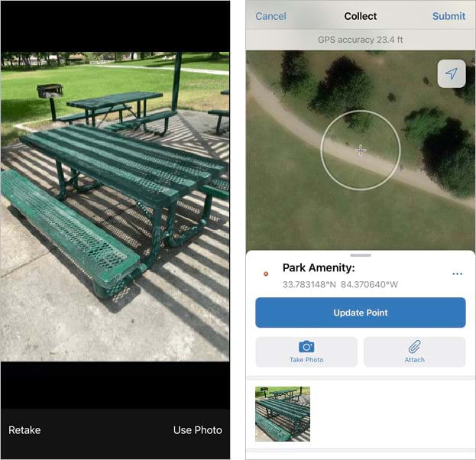Choose Use Photo on camera preview

click(198, 430)
